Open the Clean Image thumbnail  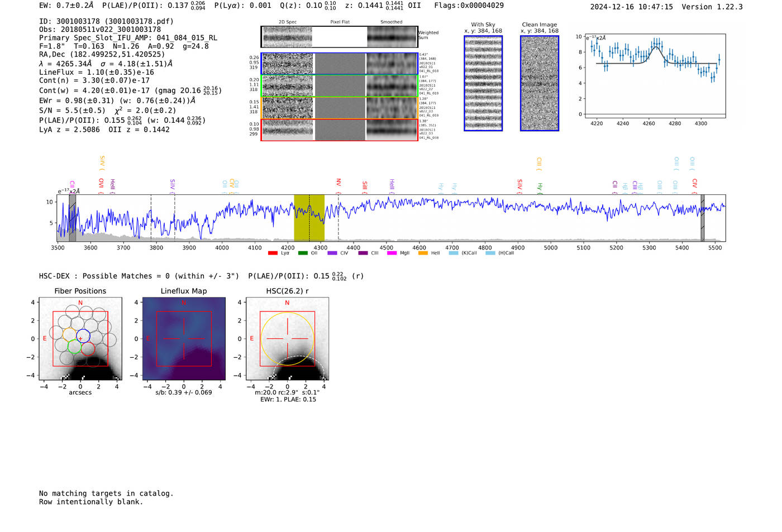click(540, 83)
